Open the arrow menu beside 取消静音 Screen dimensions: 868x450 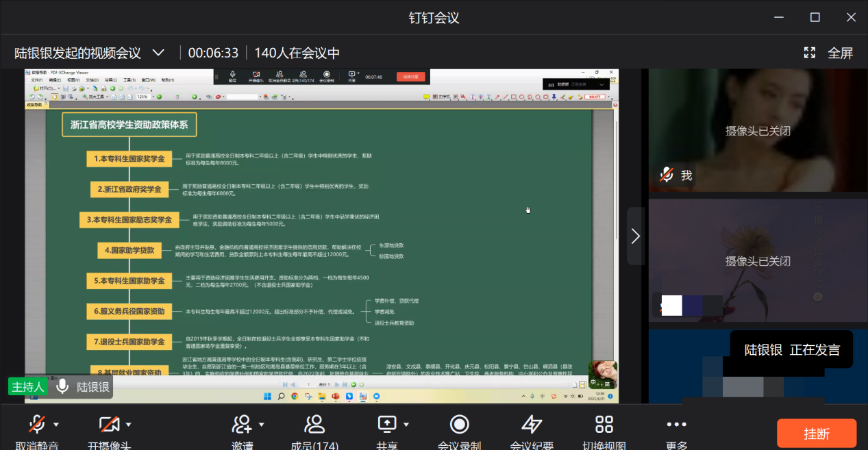click(56, 425)
